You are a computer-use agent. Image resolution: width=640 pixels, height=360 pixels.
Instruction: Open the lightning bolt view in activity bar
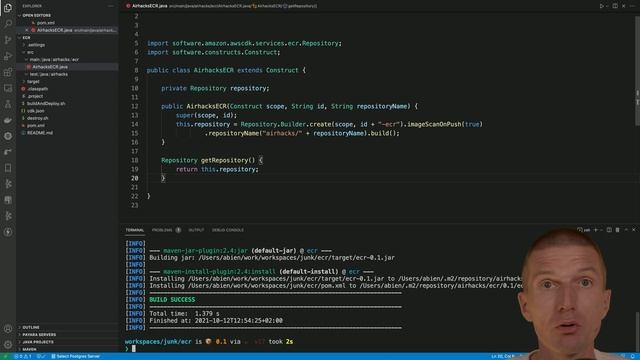pos(8,232)
